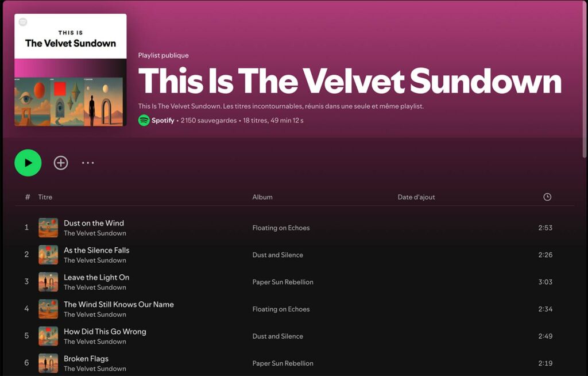This screenshot has height=376, width=588.
Task: Open Dust and Silence album for track 2
Action: (277, 255)
